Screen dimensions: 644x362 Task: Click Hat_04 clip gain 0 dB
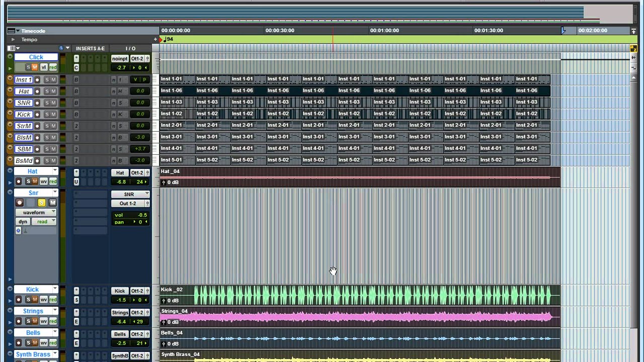pos(170,182)
